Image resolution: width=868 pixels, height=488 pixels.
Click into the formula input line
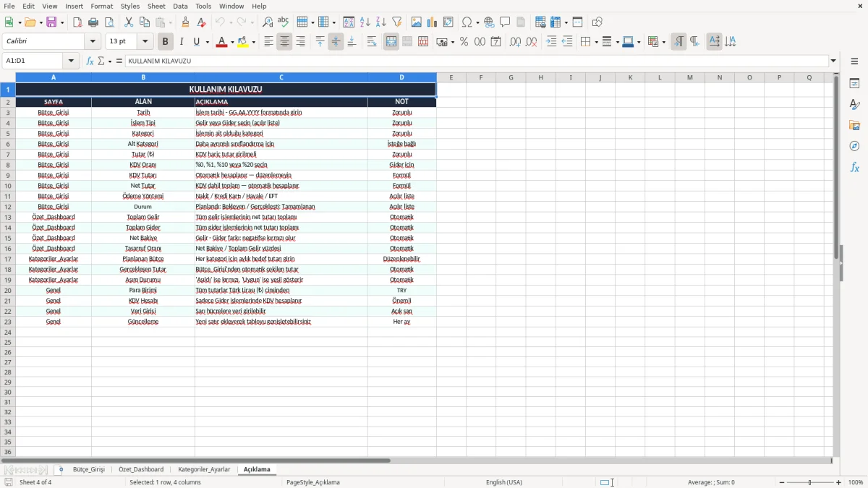pyautogui.click(x=476, y=61)
